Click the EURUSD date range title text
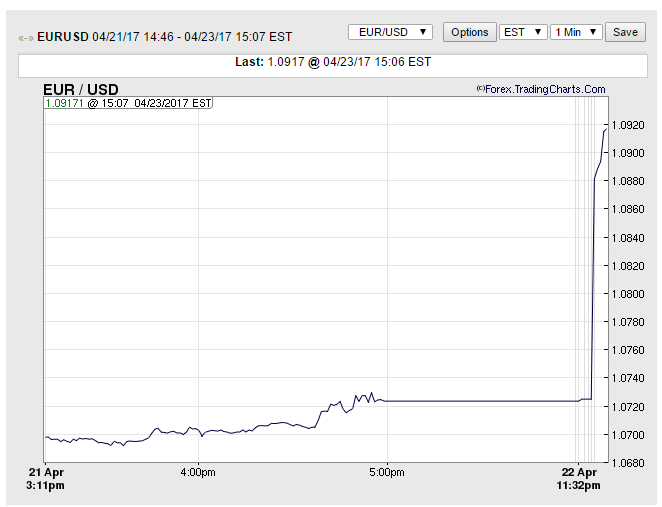This screenshot has height=507, width=662. 165,37
